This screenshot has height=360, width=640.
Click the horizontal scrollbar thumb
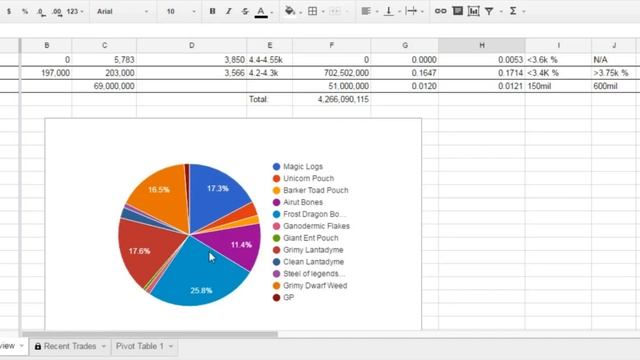(150, 334)
